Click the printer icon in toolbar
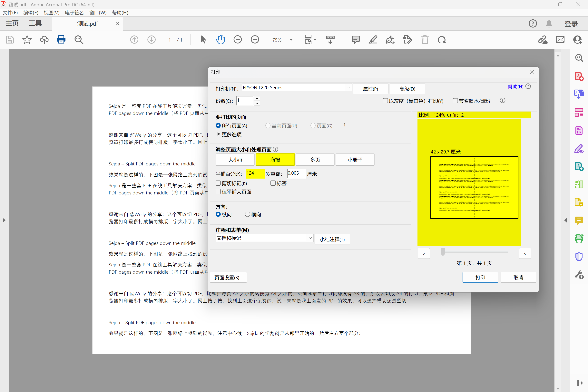 point(61,40)
